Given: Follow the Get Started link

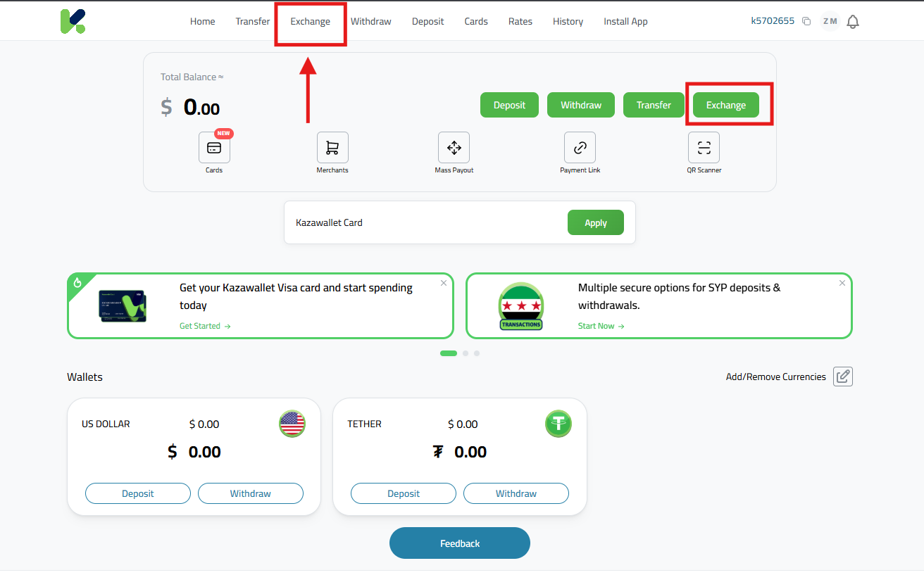Looking at the screenshot, I should pyautogui.click(x=205, y=326).
